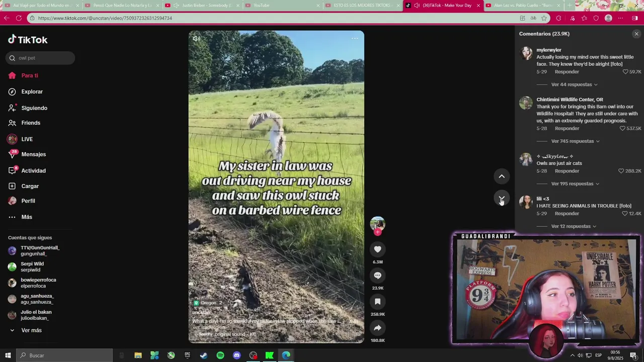Reload the page with refresh icon
Image resolution: width=644 pixels, height=362 pixels.
click(x=19, y=18)
